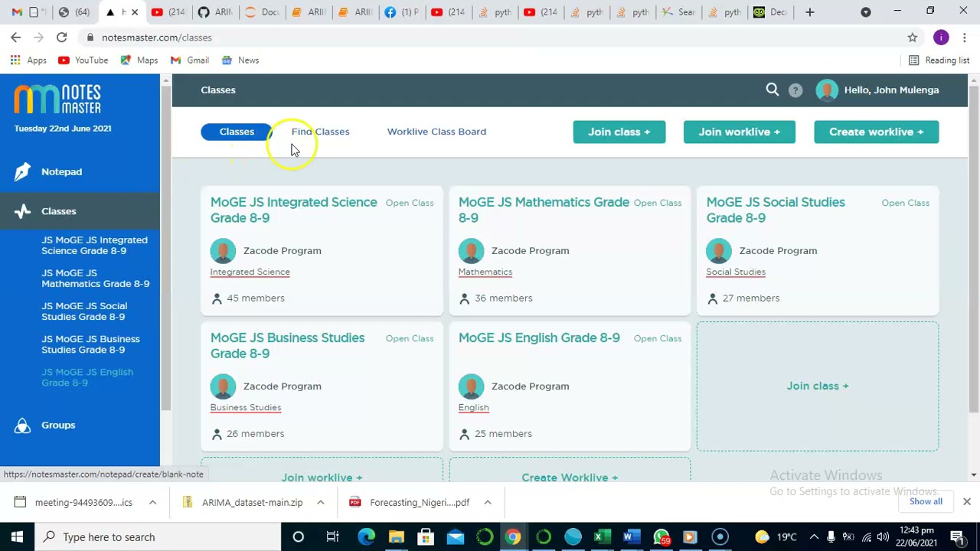Select JS MoGE JS Business Studies sidebar item
980x551 pixels.
[90, 344]
